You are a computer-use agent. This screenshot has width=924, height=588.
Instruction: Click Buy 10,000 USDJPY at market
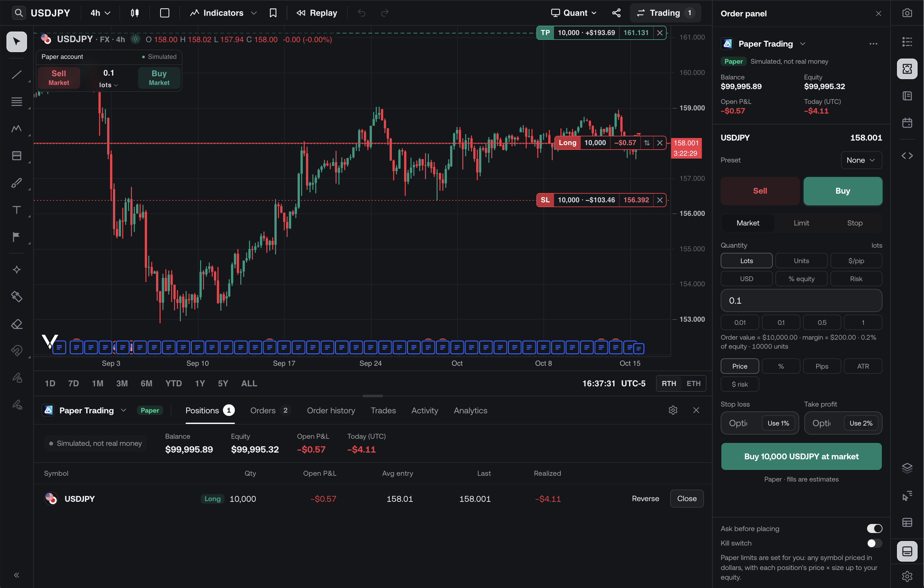pos(801,456)
